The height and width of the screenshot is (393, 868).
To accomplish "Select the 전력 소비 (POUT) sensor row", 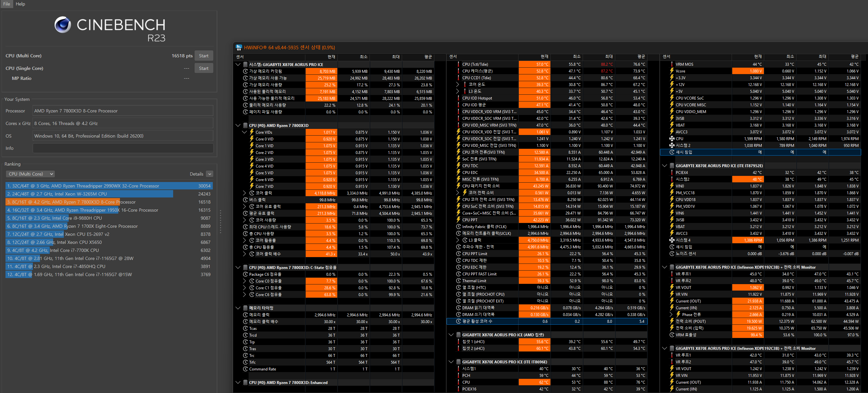I will [761, 321].
